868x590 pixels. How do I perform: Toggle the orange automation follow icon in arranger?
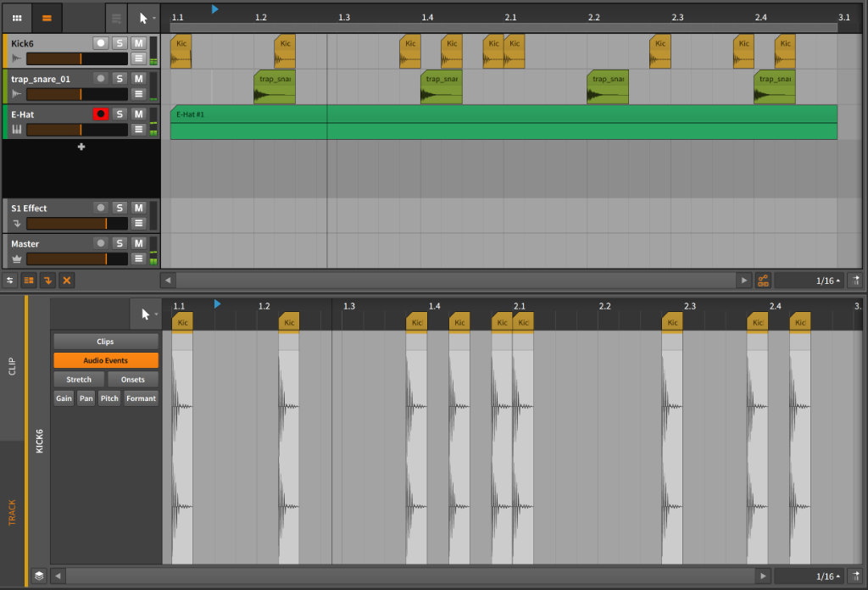(x=763, y=281)
